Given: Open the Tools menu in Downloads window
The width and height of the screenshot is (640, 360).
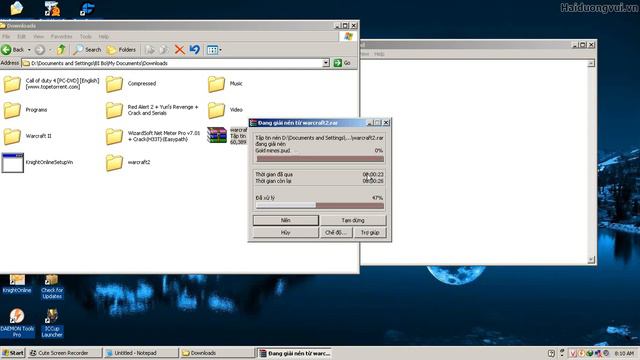Looking at the screenshot, I should coord(85,36).
